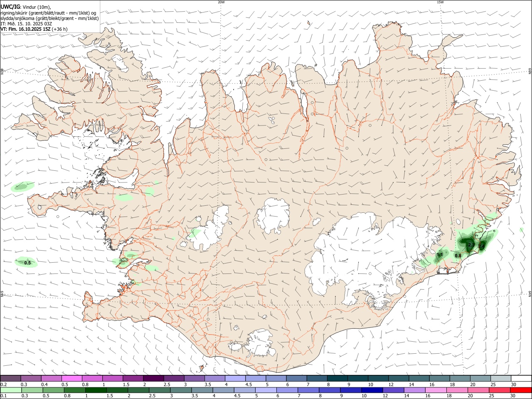Screen dimensions: 532x399
Task: Pick the 0.3 swatch in the green rain row
Action: [x=31, y=390]
